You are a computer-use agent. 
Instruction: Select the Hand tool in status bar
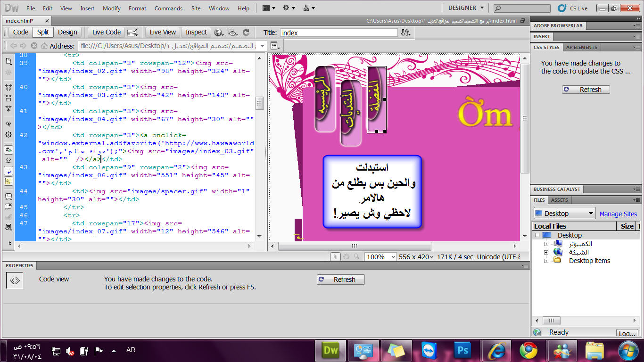(x=346, y=257)
